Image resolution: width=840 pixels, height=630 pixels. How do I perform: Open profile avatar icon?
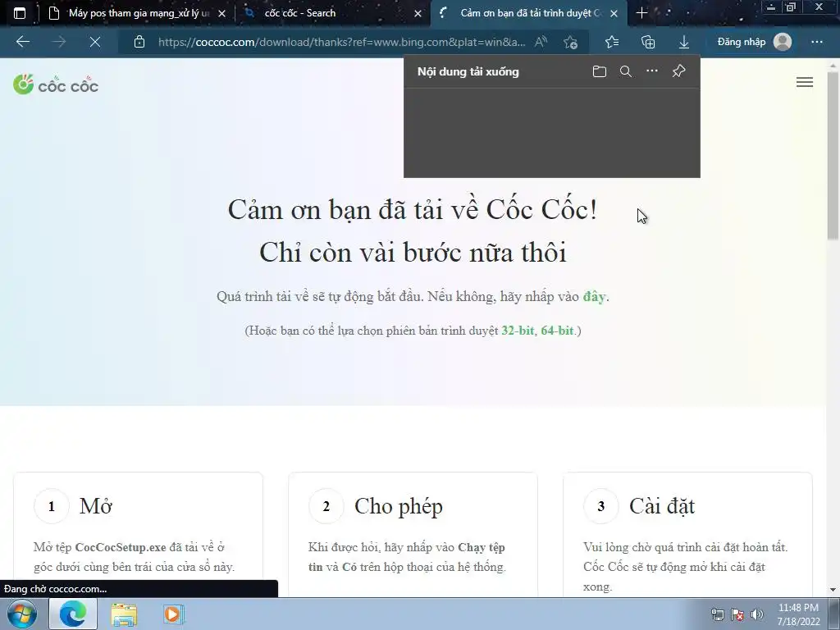783,42
